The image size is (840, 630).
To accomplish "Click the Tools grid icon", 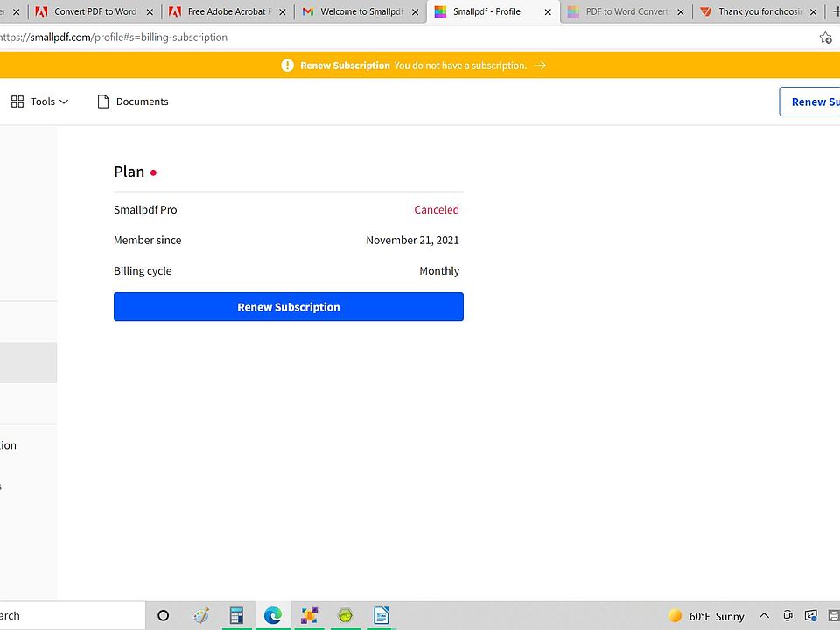I will point(17,101).
